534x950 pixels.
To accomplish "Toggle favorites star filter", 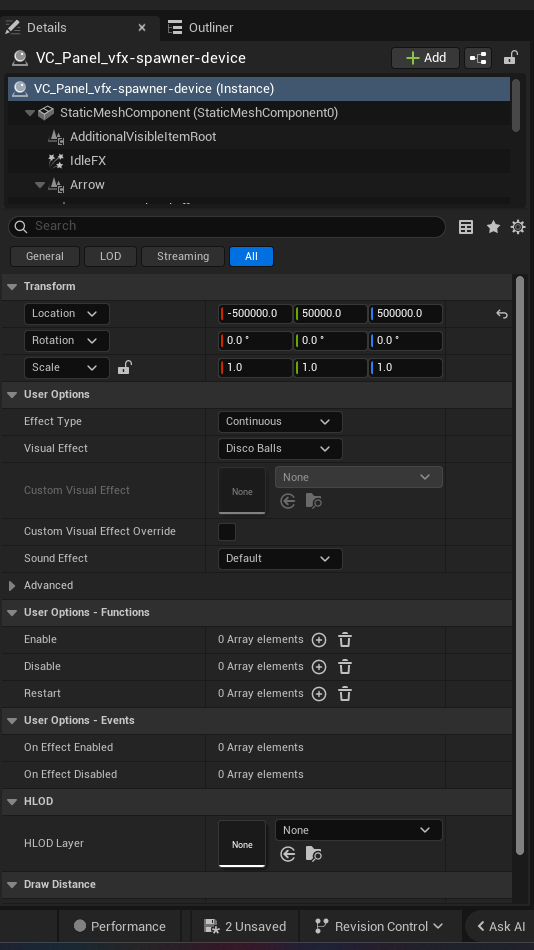I will 493,227.
